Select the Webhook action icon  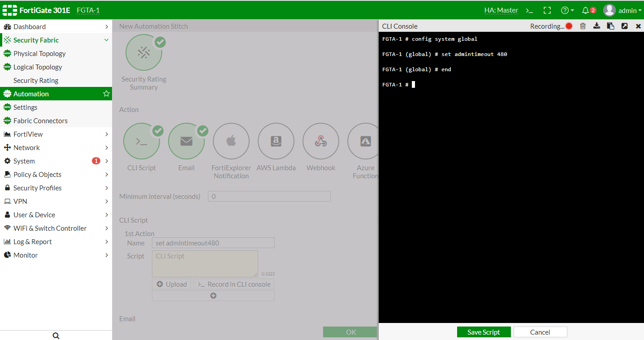click(321, 141)
